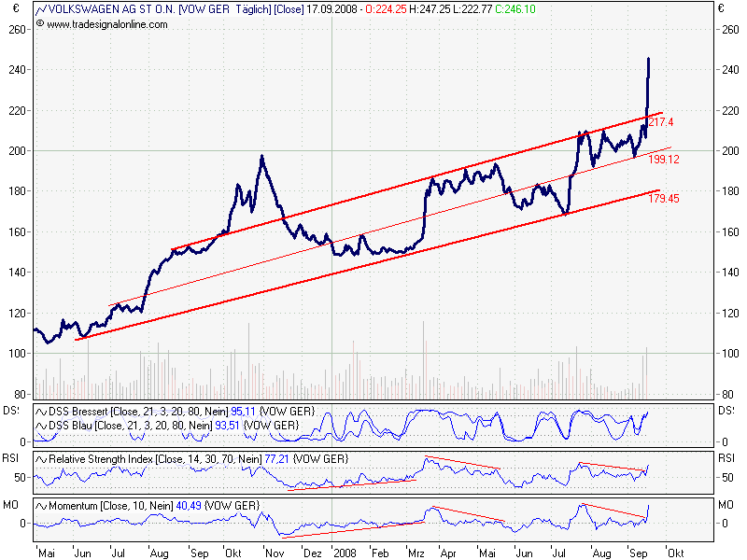Click the line icon beside DSS Bressert
Viewport: 747px width, 560px height.
(x=41, y=412)
